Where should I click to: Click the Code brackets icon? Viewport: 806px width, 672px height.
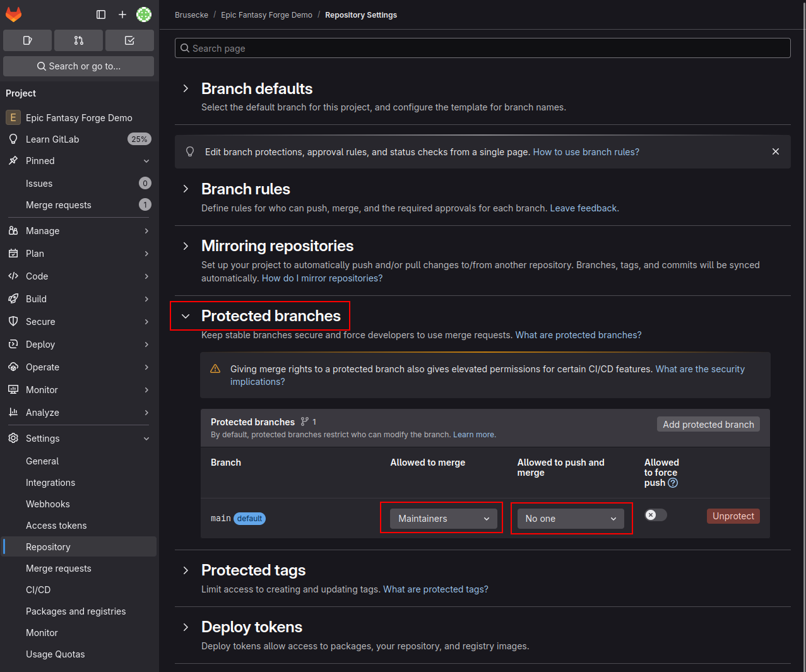[13, 276]
